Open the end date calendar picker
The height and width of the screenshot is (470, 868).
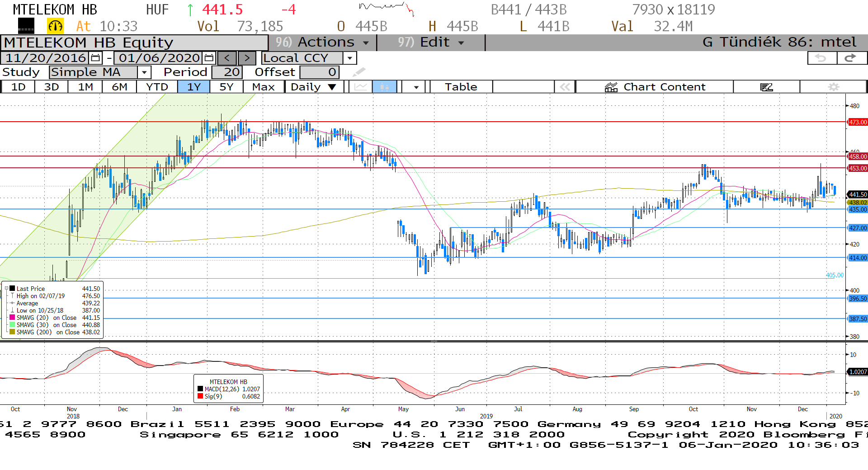click(209, 58)
